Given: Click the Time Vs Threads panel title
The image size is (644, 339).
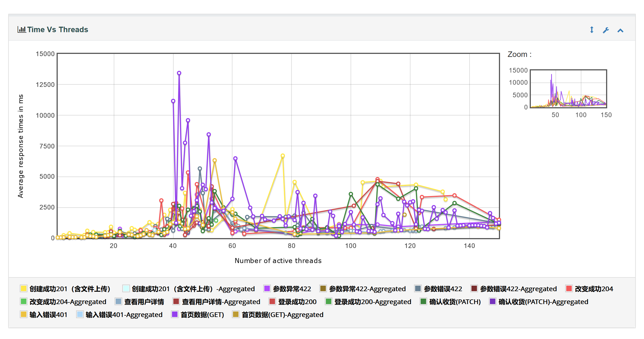Looking at the screenshot, I should [57, 29].
